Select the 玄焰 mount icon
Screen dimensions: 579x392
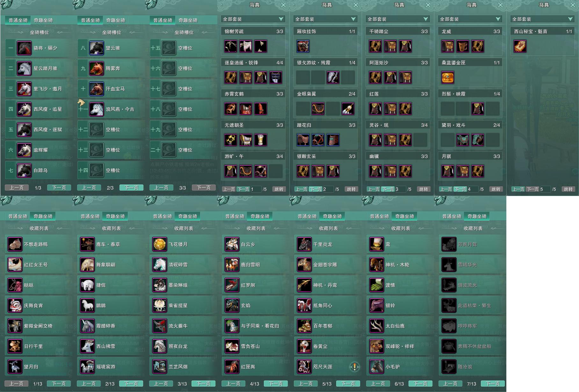click(x=232, y=306)
